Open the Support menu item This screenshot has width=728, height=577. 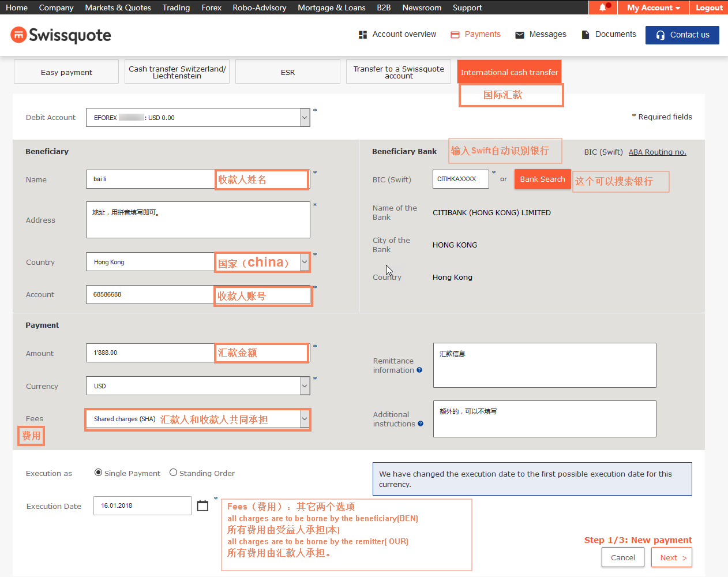pos(467,8)
